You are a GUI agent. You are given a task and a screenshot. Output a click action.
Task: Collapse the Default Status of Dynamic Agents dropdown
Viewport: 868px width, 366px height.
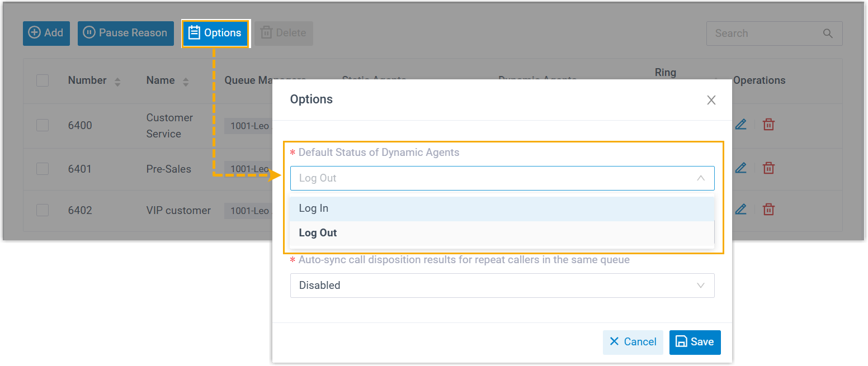pos(700,178)
